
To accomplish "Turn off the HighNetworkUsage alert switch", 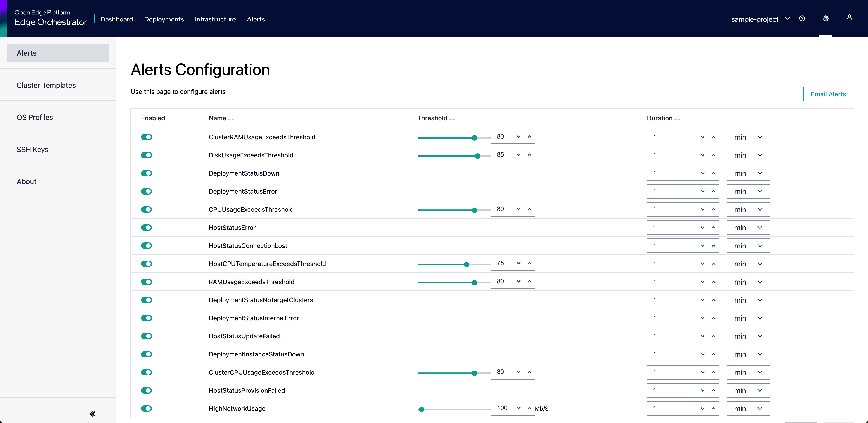I will (x=147, y=409).
